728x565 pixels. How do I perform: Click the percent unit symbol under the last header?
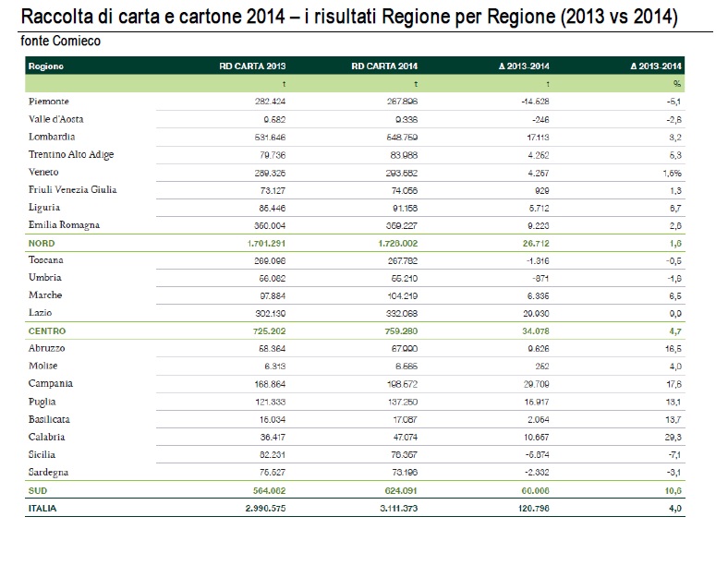tap(677, 84)
